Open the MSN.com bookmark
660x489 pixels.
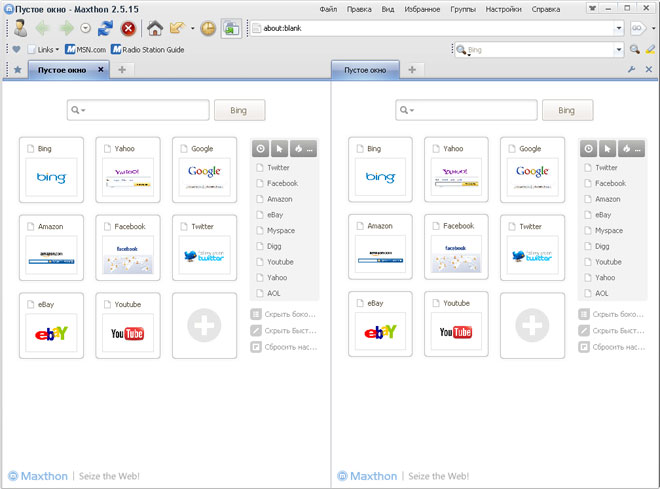[85, 50]
